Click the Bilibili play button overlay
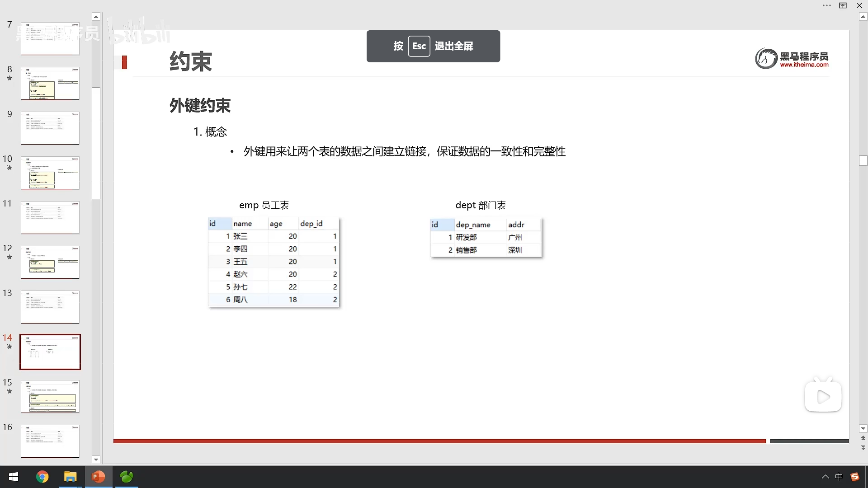Viewport: 868px width, 488px height. pos(823,397)
